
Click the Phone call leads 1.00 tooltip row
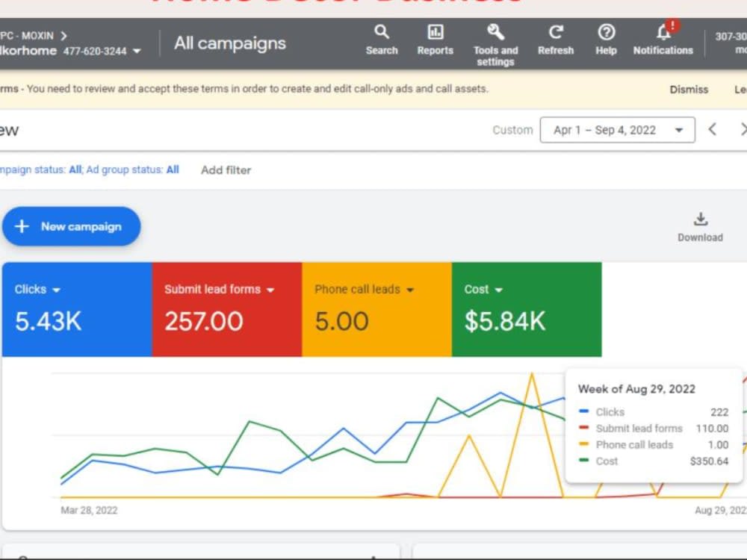click(x=654, y=445)
